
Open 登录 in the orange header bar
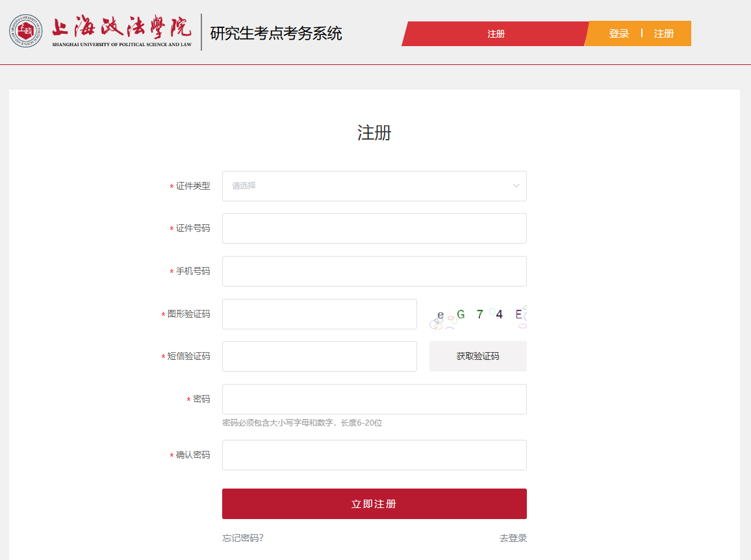click(618, 34)
